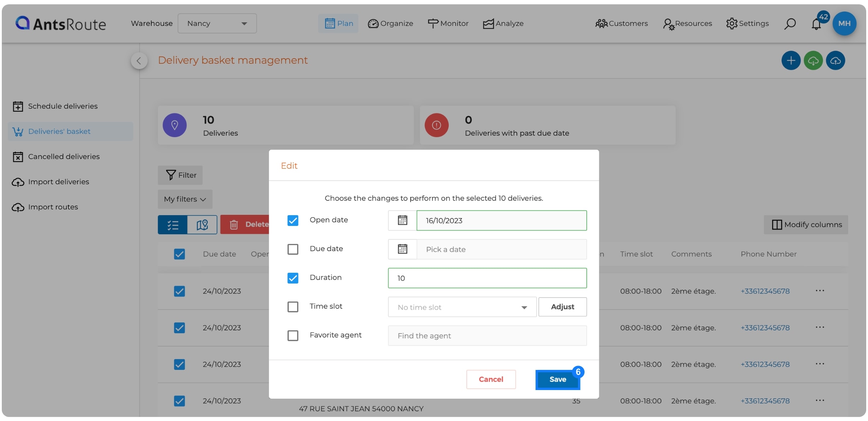
Task: Expand the My filters dropdown
Action: tap(185, 199)
